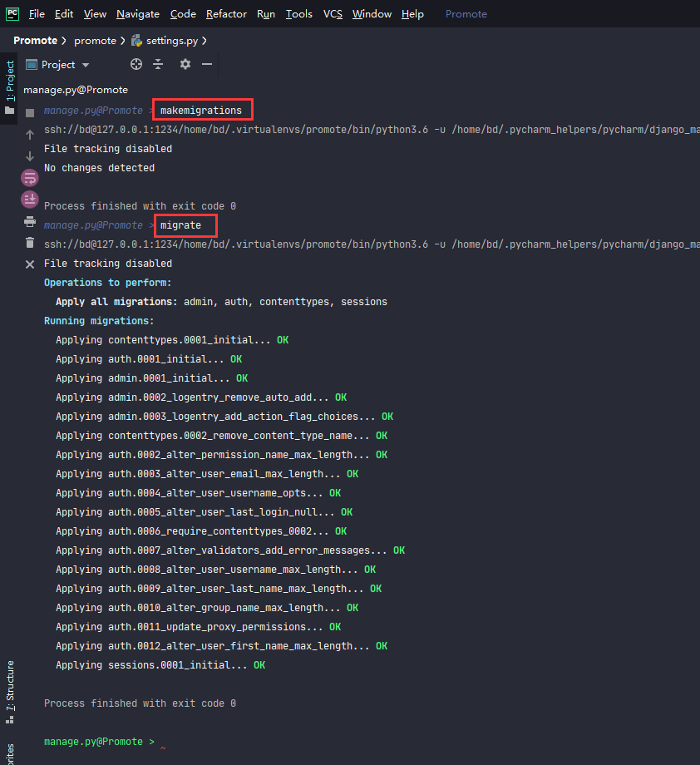Image resolution: width=700 pixels, height=765 pixels.
Task: Open Project panel gear settings
Action: pyautogui.click(x=185, y=64)
